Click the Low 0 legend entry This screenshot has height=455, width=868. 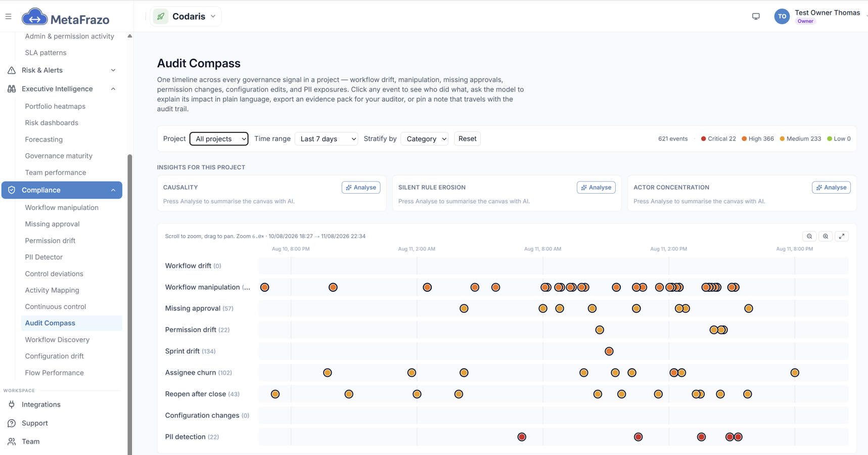pos(839,139)
